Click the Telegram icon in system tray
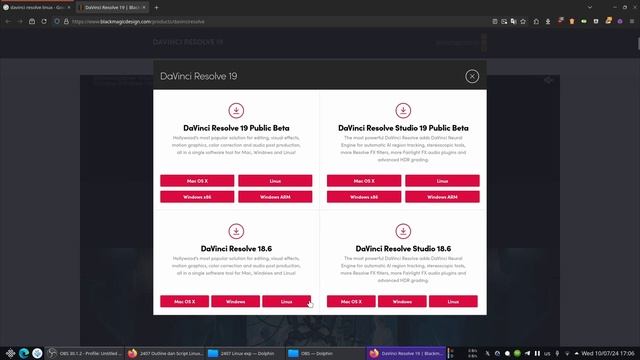The height and width of the screenshot is (360, 640). click(x=527, y=353)
